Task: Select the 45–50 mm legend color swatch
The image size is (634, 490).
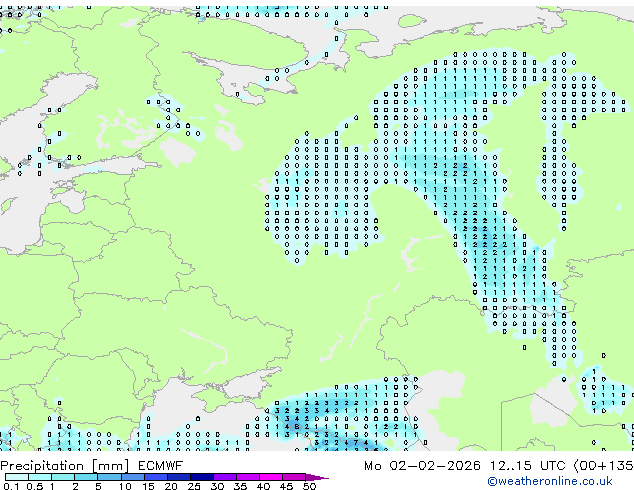Action: (294, 477)
